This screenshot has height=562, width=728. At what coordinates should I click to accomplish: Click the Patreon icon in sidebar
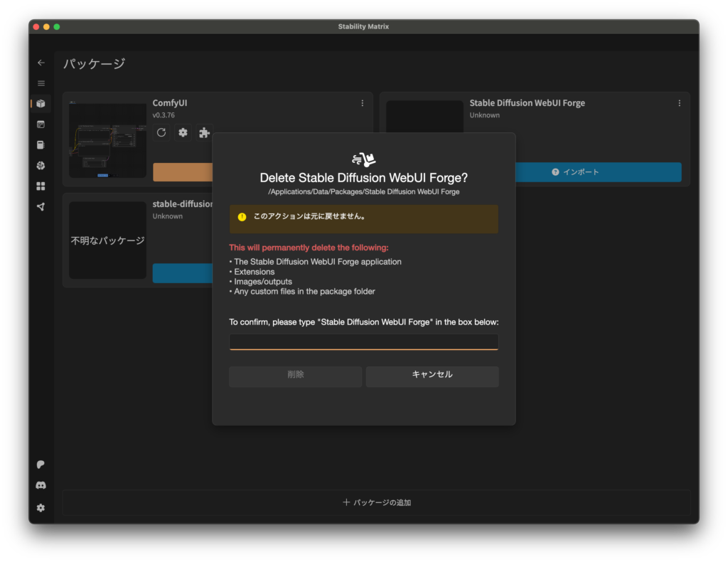(x=41, y=465)
